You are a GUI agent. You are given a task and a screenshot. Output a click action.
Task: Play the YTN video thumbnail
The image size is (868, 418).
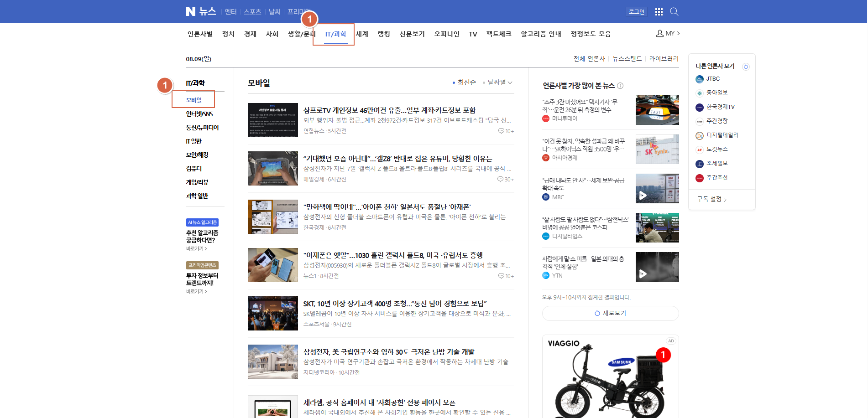[x=657, y=267]
